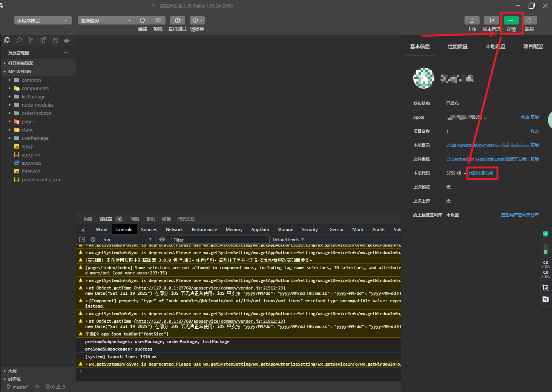
Task: Open source control icon in sidebar
Action: coord(31,40)
